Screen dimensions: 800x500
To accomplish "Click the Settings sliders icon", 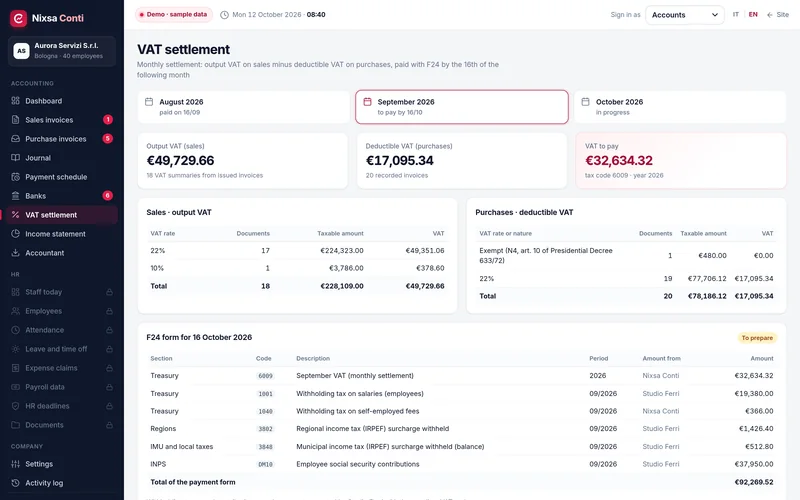I will (15, 464).
